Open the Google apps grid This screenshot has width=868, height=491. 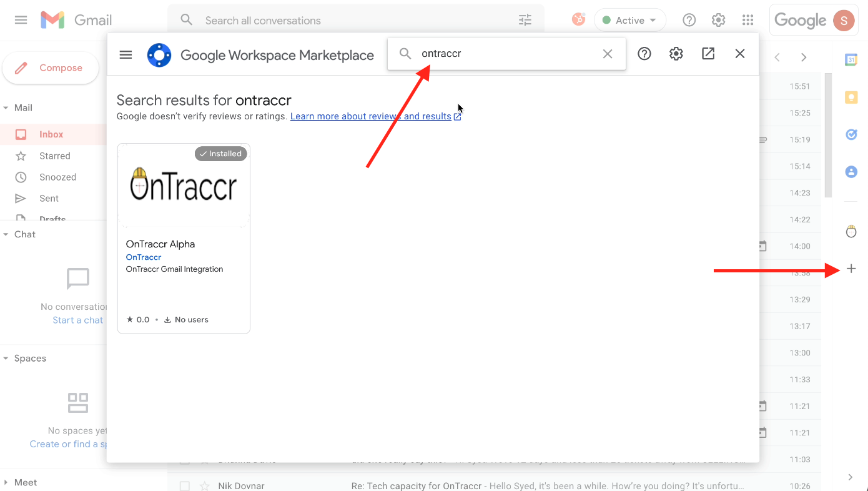(x=748, y=20)
